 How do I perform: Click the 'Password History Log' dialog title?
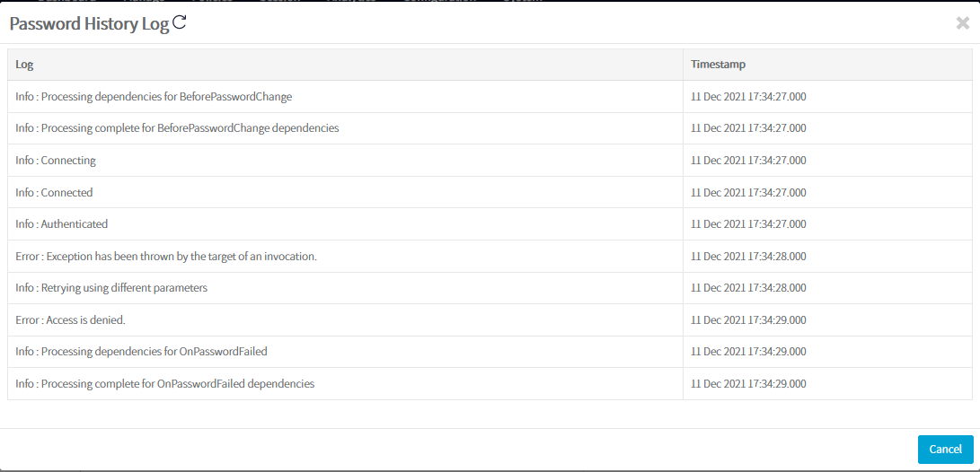[x=89, y=24]
